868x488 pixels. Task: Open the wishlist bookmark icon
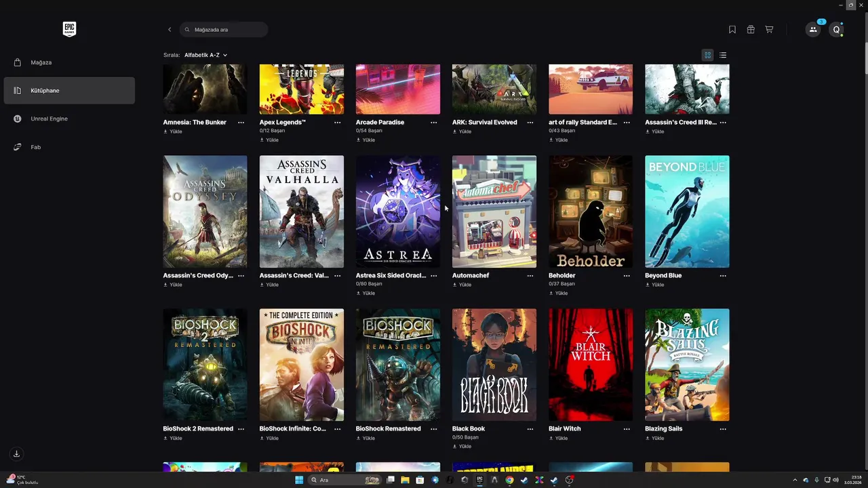coord(732,30)
